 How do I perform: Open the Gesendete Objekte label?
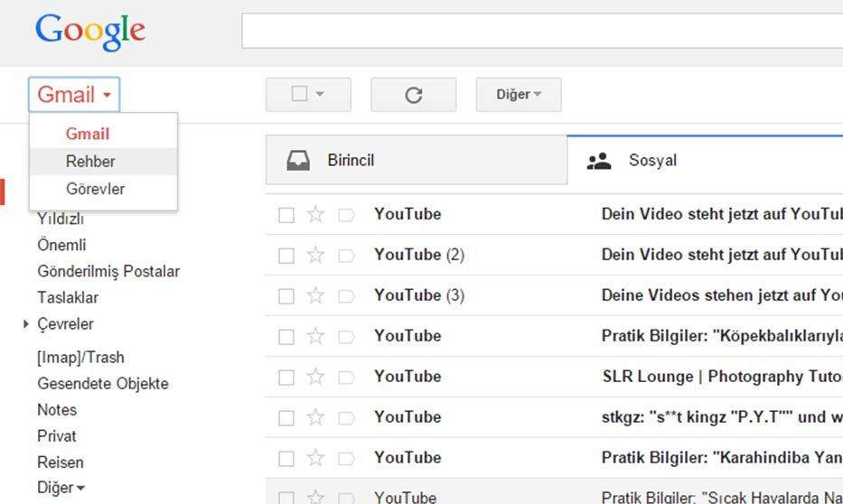tap(103, 384)
